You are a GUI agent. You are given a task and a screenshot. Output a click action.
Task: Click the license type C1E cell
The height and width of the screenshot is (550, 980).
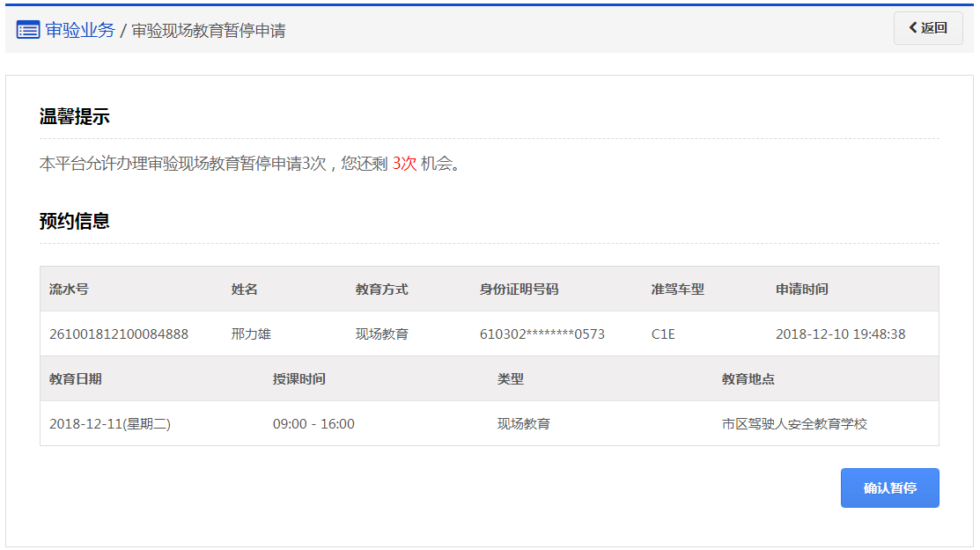point(663,334)
